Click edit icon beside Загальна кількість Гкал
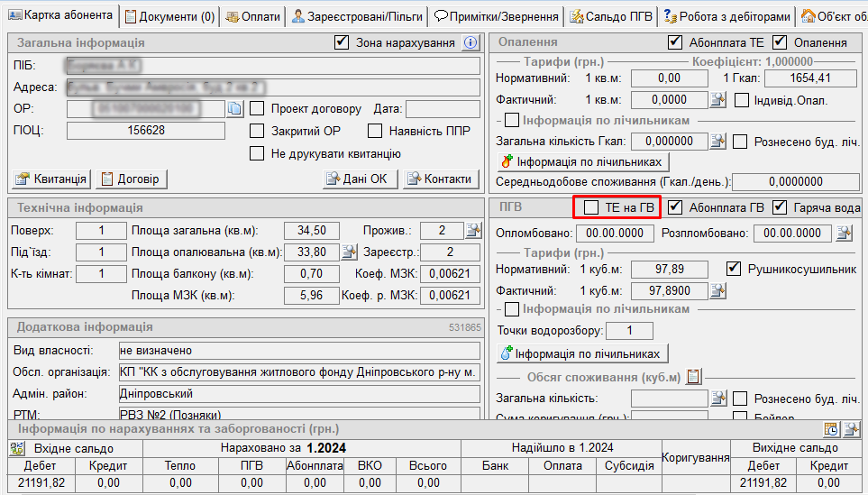Viewport: 868px width, 495px height. click(x=717, y=141)
